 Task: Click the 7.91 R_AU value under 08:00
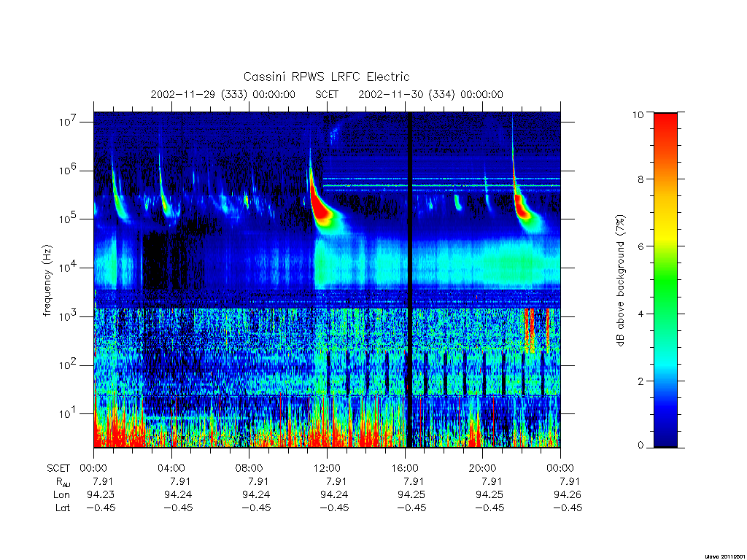[258, 481]
